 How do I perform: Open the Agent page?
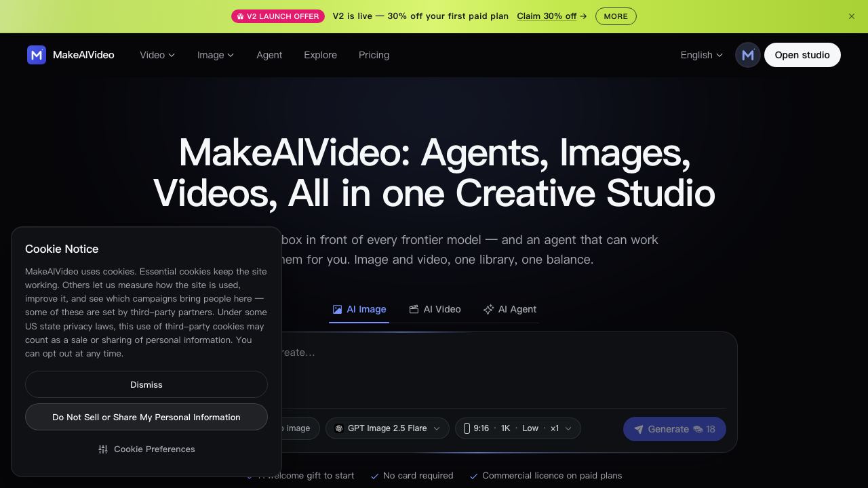pos(269,55)
